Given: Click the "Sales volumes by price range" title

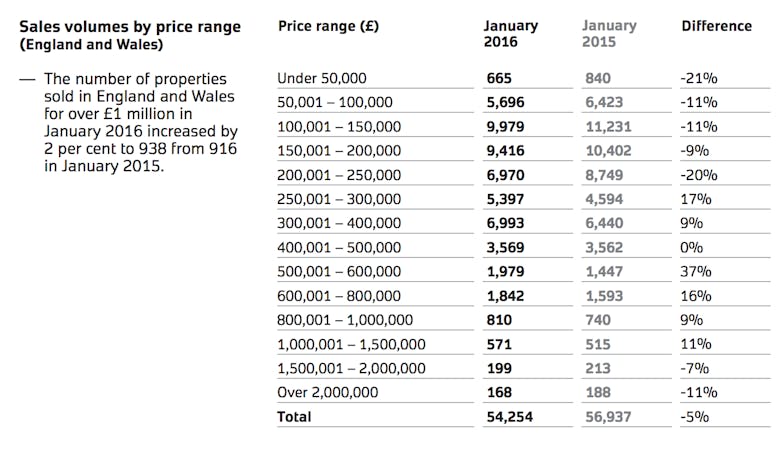Looking at the screenshot, I should point(130,27).
